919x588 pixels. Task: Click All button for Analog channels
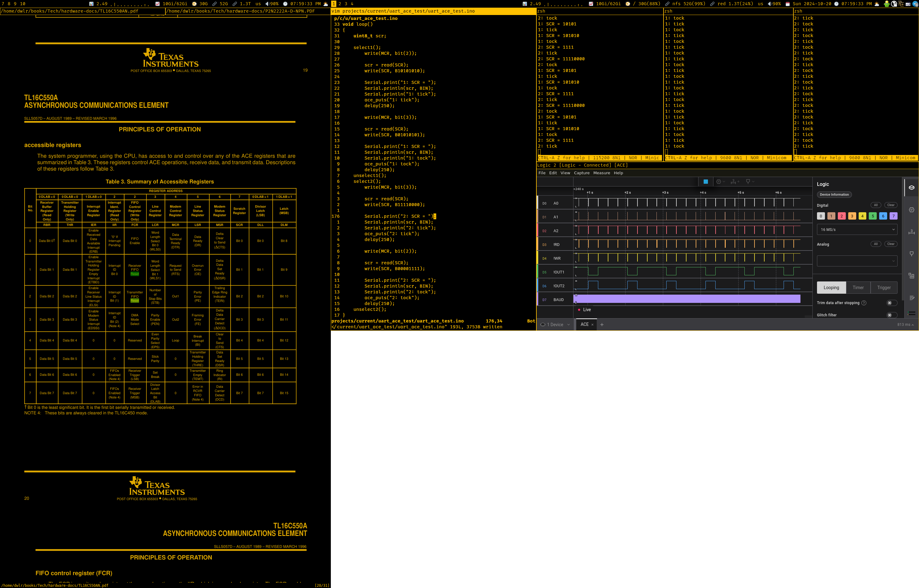click(x=876, y=244)
